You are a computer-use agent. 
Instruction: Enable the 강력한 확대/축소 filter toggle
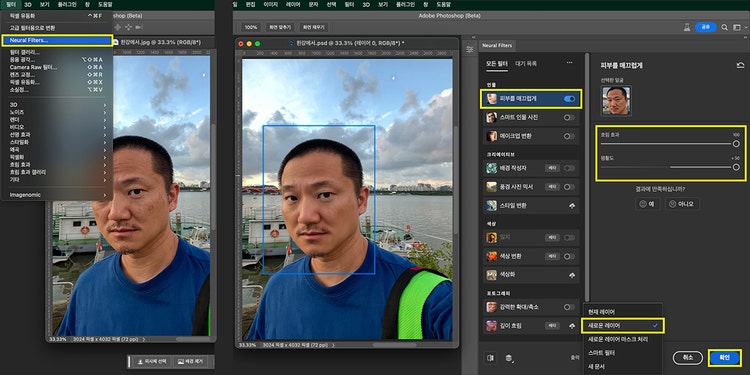click(569, 307)
